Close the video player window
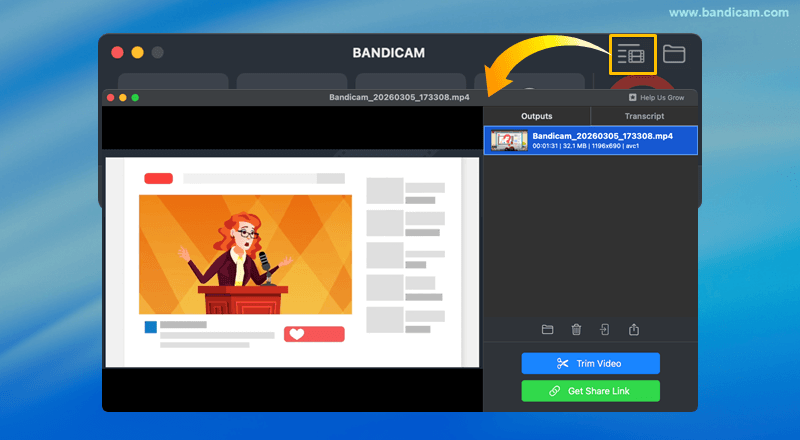 tap(111, 97)
